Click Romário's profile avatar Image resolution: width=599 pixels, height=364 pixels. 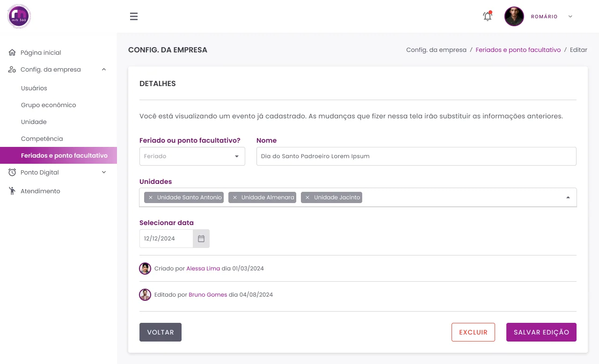[x=514, y=16]
